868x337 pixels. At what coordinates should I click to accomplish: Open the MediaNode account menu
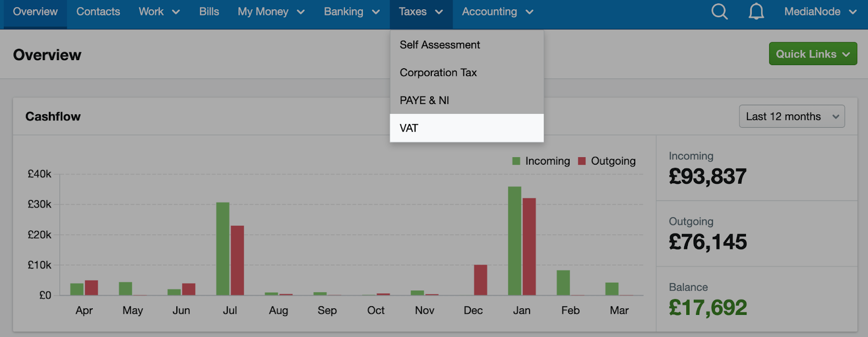[x=819, y=11]
